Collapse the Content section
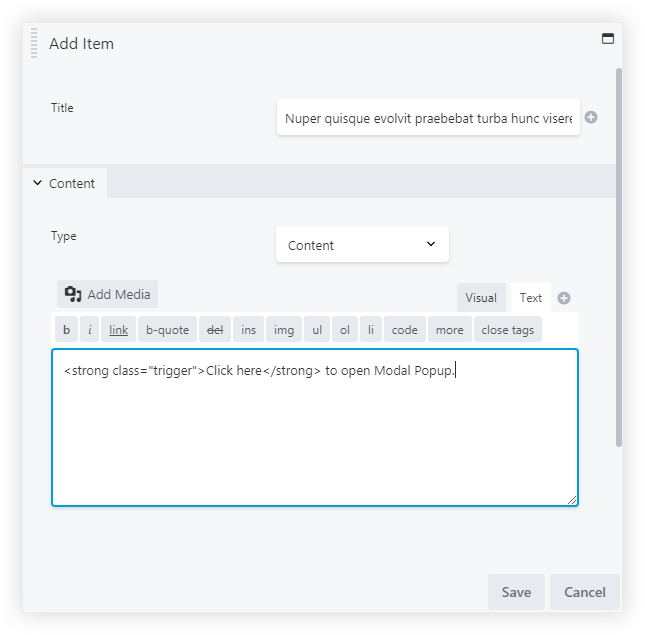Image resolution: width=645 pixels, height=635 pixels. [x=64, y=183]
